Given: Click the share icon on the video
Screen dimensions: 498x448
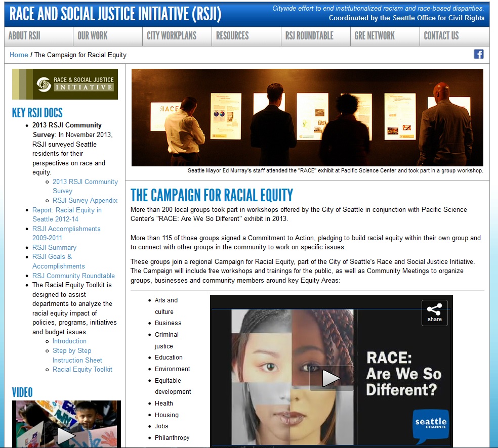Looking at the screenshot, I should click(x=434, y=313).
